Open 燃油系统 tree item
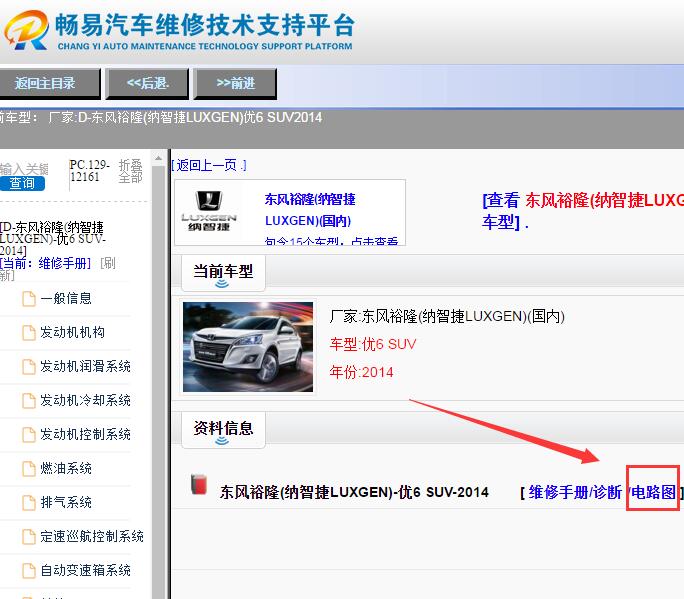Viewport: 684px width, 599px height. (66, 469)
